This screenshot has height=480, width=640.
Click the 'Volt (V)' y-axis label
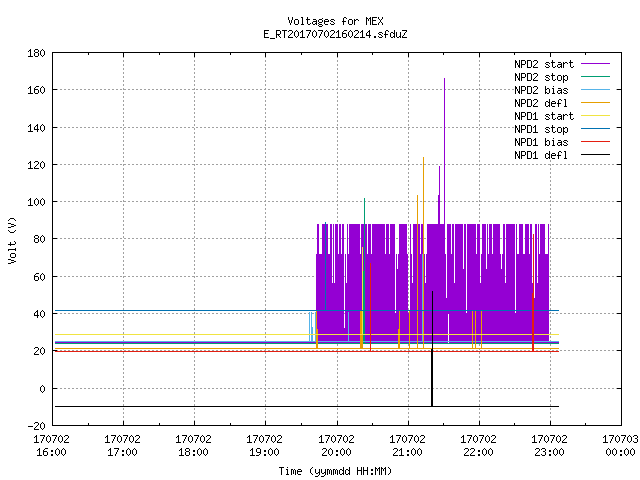(12, 240)
